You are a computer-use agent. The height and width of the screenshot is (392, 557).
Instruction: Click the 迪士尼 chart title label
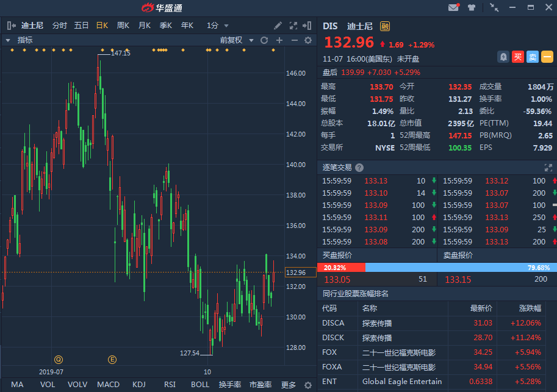click(x=32, y=26)
